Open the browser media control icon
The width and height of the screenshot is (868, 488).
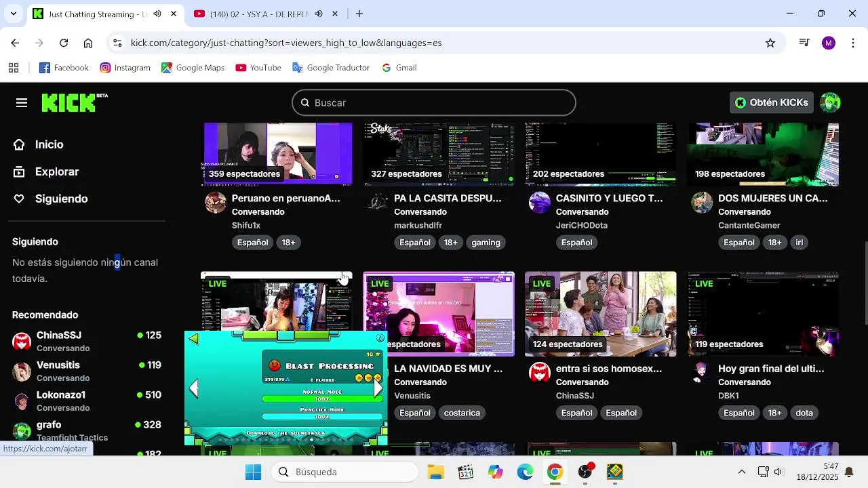click(x=804, y=43)
